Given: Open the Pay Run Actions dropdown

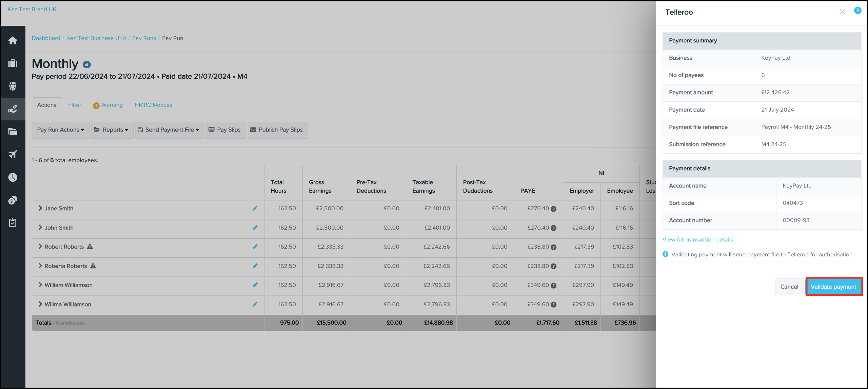Looking at the screenshot, I should [60, 130].
